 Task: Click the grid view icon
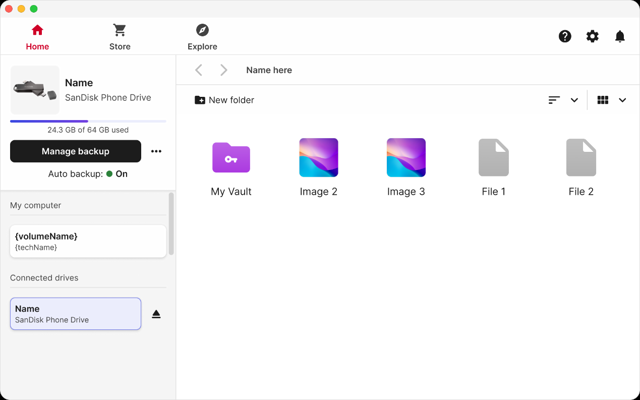602,100
